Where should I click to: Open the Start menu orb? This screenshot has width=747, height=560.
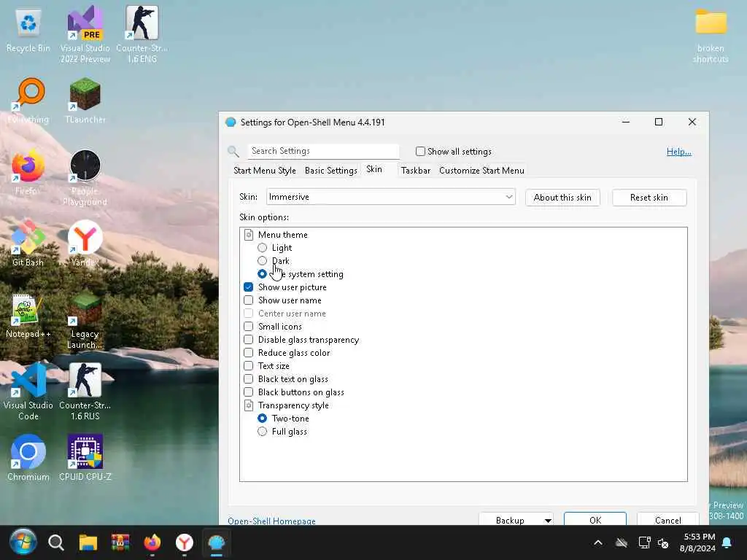click(x=23, y=542)
